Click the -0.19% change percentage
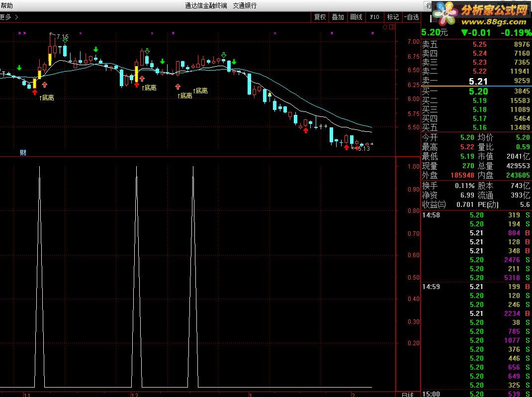The height and width of the screenshot is (397, 532). (x=516, y=33)
